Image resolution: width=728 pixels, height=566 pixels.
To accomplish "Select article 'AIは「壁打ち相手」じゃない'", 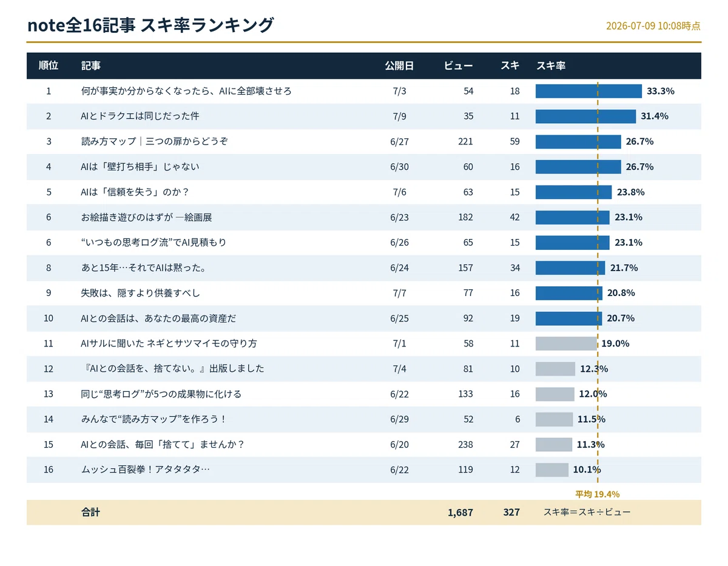I will point(140,167).
